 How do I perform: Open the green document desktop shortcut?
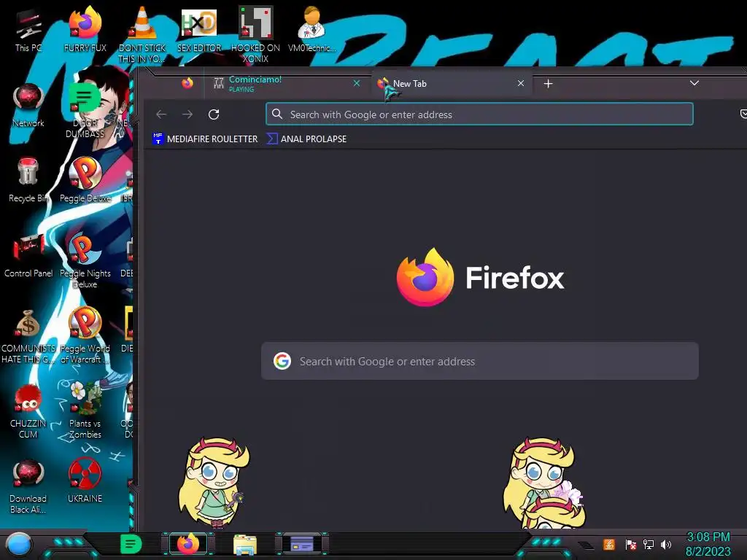[85, 109]
